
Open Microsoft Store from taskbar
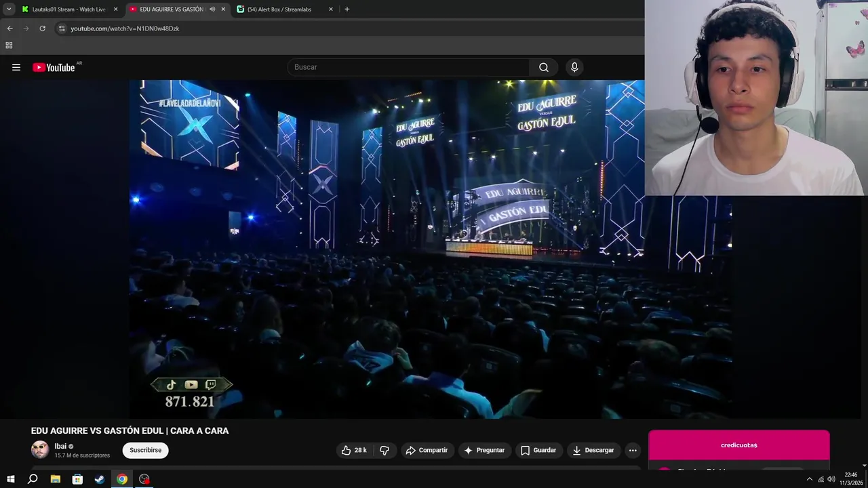click(x=77, y=479)
